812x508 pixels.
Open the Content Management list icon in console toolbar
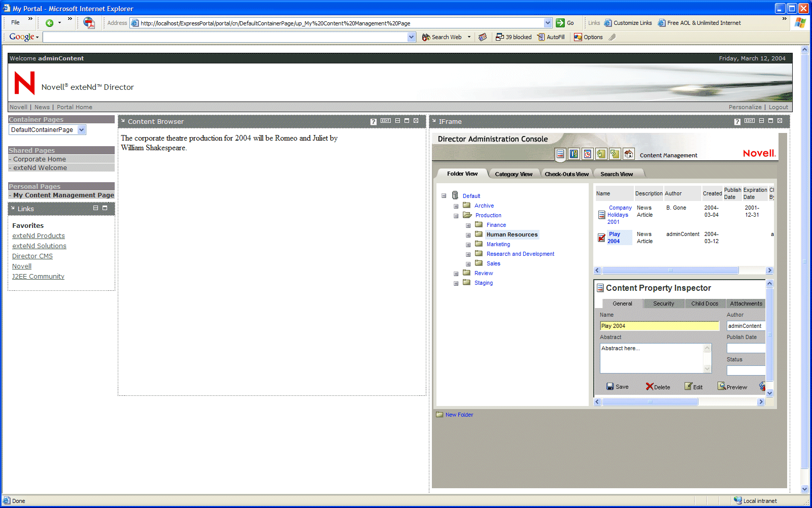point(560,154)
